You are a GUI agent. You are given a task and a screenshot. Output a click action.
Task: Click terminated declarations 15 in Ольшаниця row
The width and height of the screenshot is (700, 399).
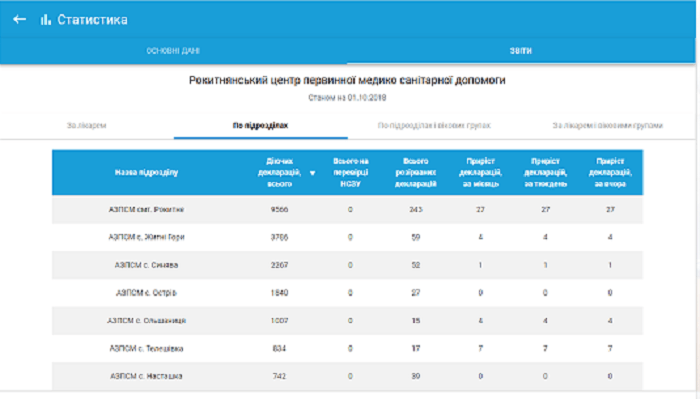pyautogui.click(x=416, y=320)
